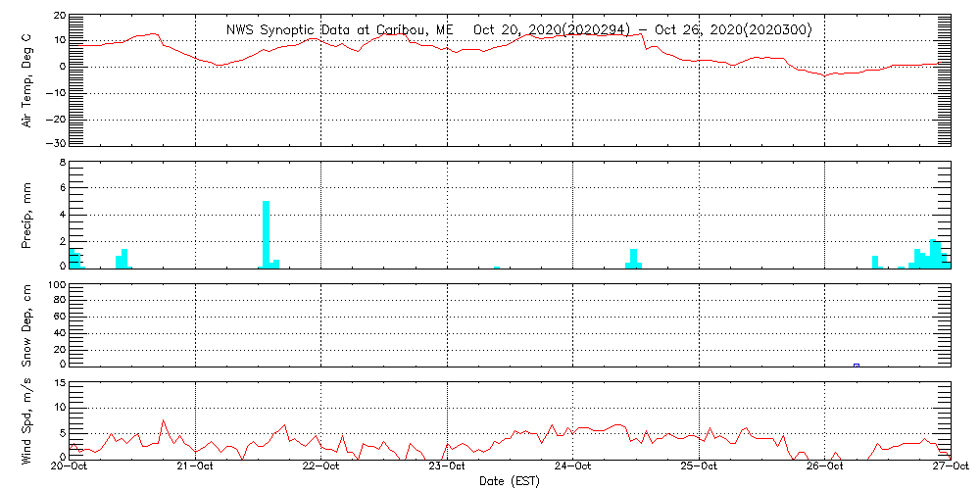Click the blue snow depth marker square
The width and height of the screenshot is (980, 490).
tap(857, 365)
